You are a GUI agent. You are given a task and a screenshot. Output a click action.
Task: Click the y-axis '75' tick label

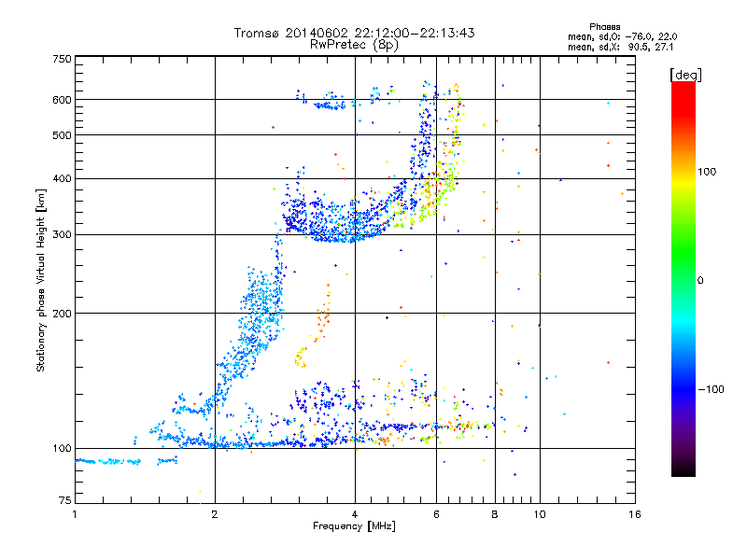coord(65,500)
